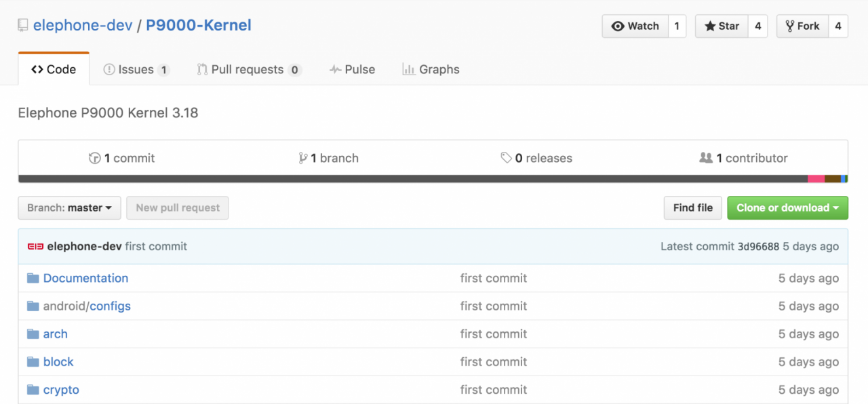Open the arch folder
This screenshot has height=404, width=868.
tap(56, 334)
